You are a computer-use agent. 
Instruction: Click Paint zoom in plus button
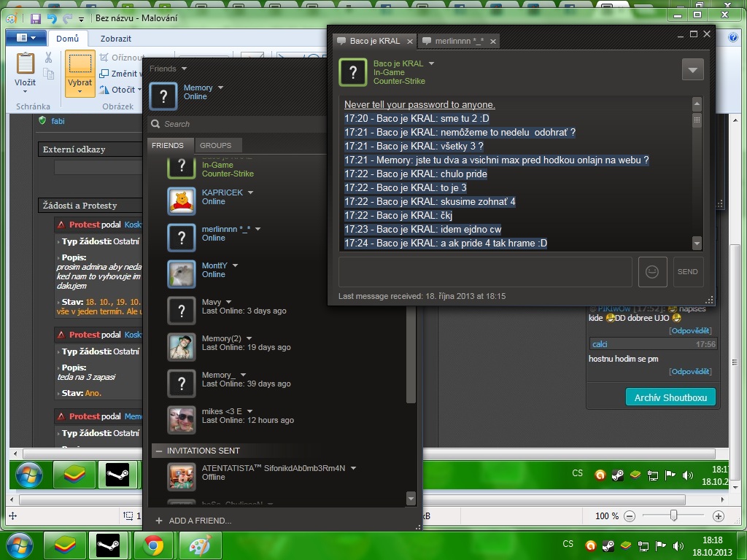[719, 516]
